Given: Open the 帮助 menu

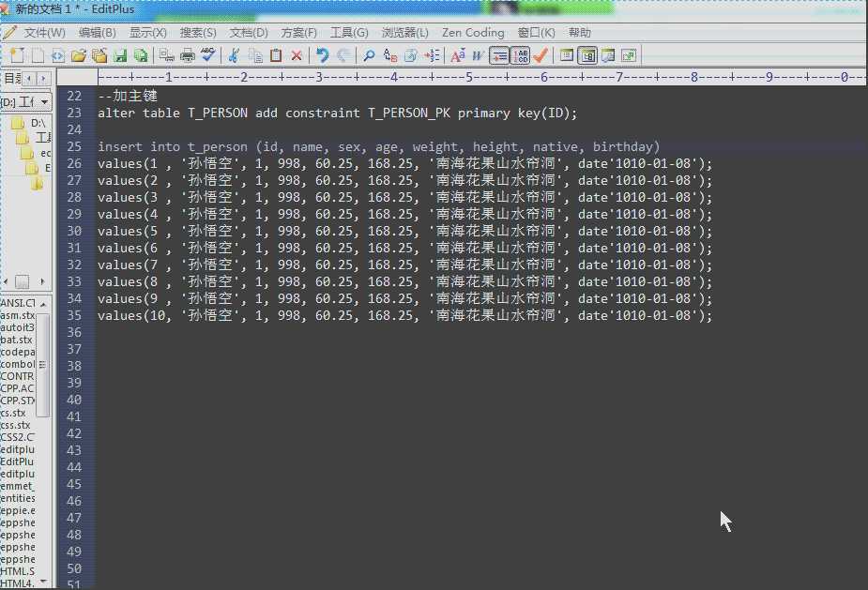Looking at the screenshot, I should [x=580, y=33].
